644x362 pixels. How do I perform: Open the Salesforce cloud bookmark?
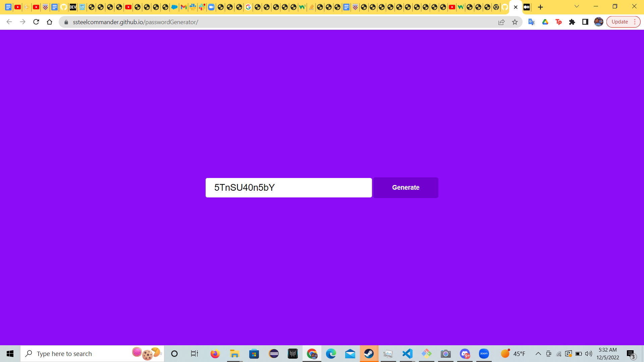pyautogui.click(x=174, y=7)
